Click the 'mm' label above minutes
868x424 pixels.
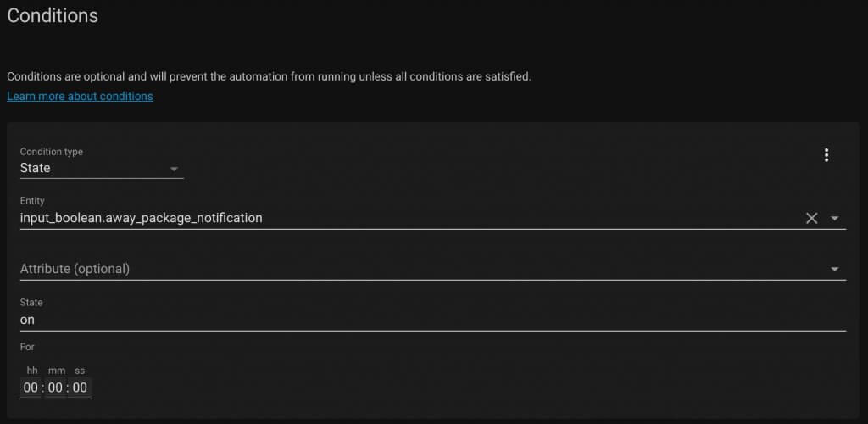[57, 371]
